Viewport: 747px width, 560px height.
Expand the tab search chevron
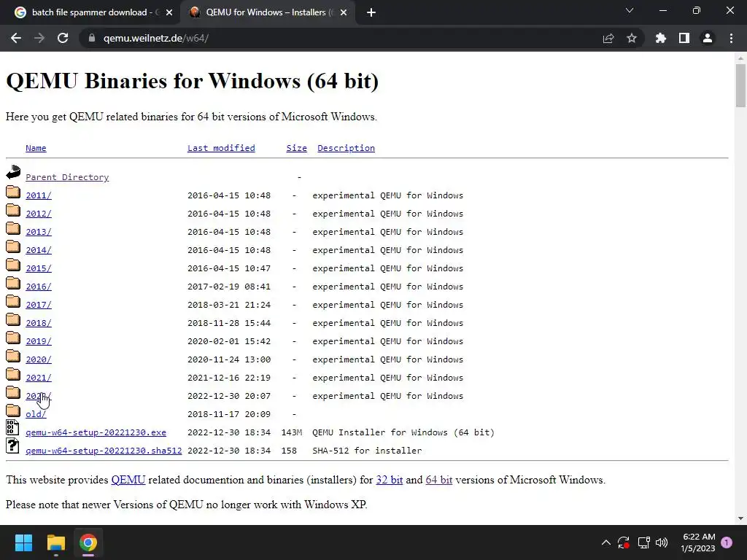click(630, 10)
